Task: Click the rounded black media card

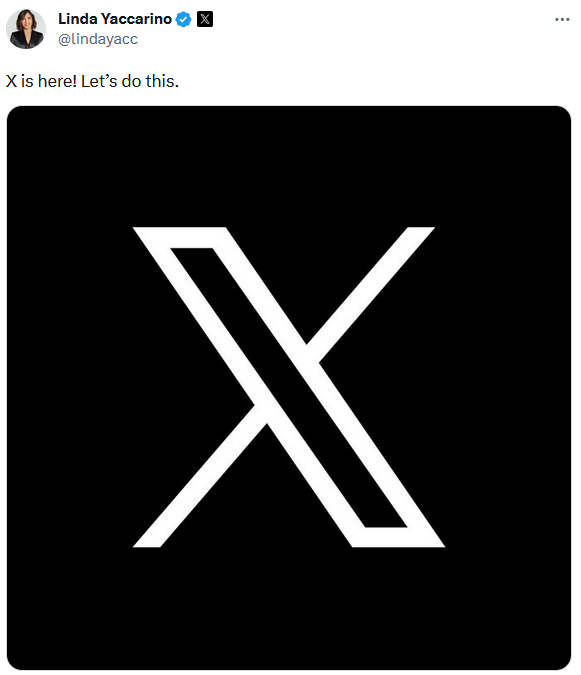Action: click(289, 387)
